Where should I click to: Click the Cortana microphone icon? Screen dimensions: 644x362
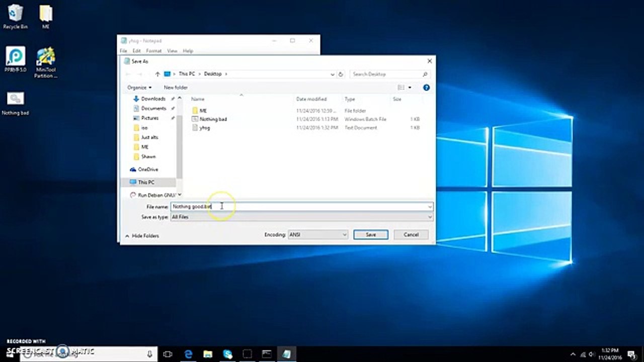click(149, 354)
